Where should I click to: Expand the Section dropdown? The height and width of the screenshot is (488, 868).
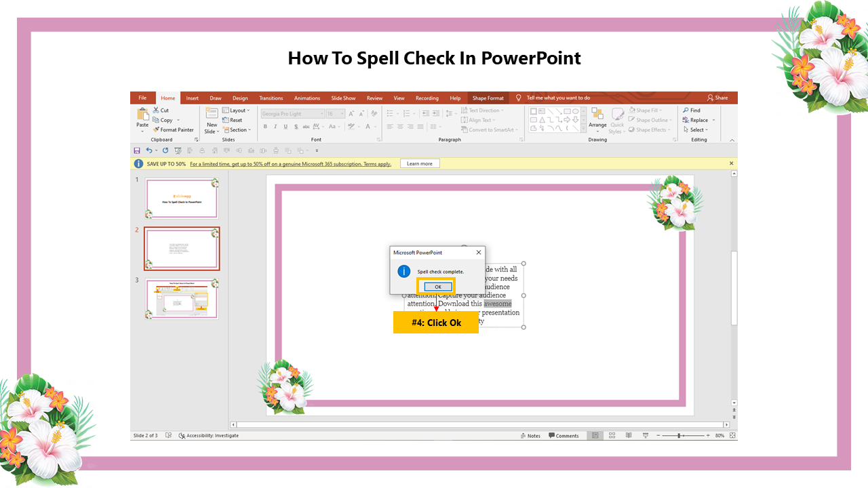click(237, 129)
